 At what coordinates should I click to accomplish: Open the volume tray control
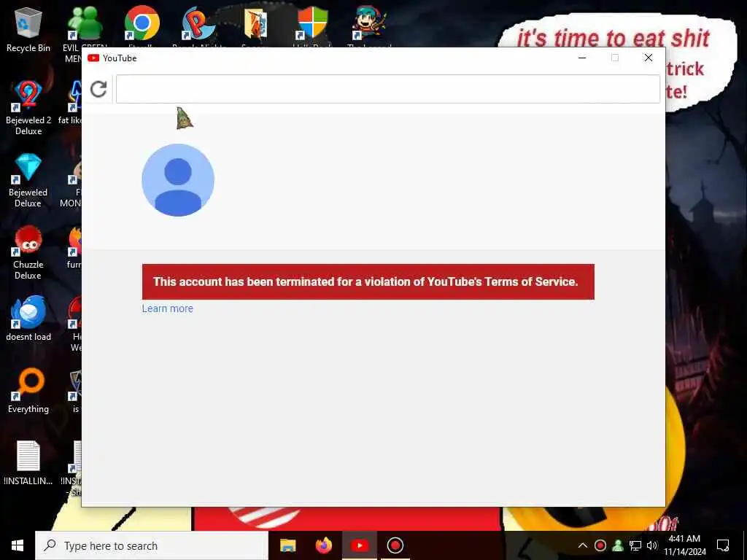pos(652,545)
